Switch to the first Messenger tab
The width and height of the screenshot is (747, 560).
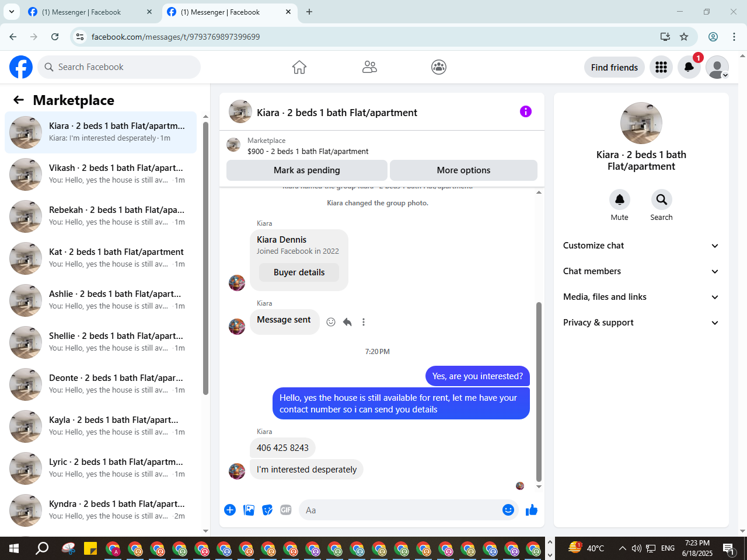[89, 12]
